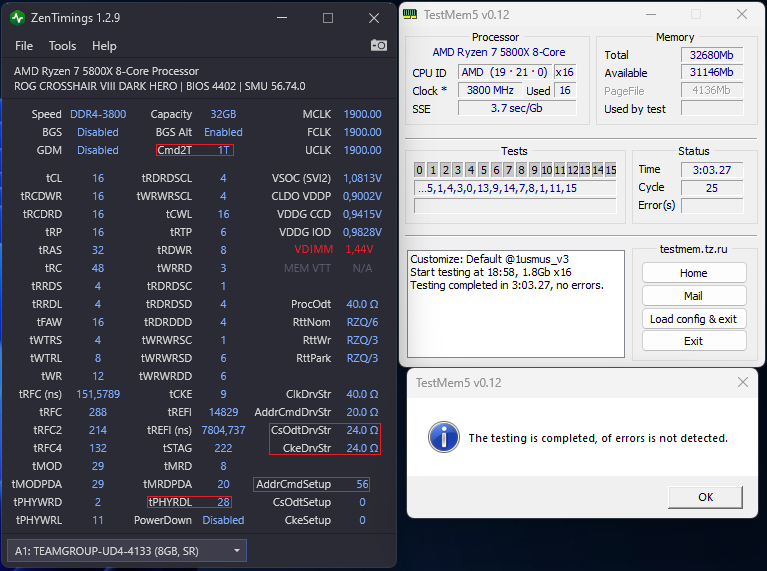Click the Available memory value 31146Mb

pyautogui.click(x=712, y=72)
